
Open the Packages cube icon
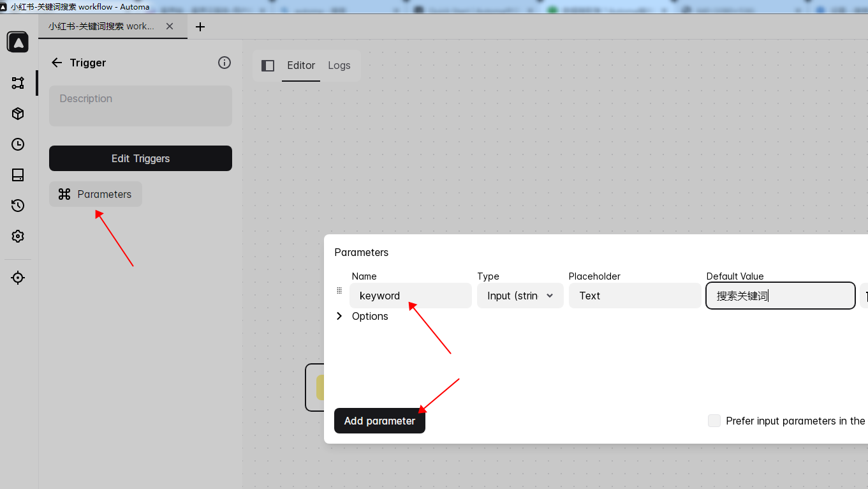point(18,114)
